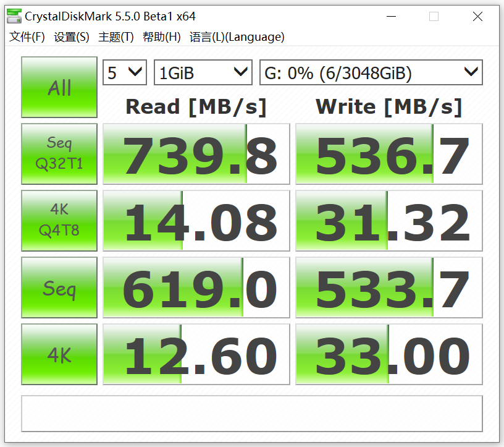Open the 设置(S) menu
The width and height of the screenshot is (504, 447).
(x=72, y=37)
